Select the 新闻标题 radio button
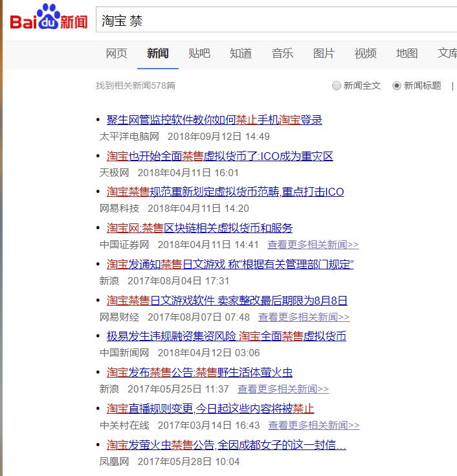The height and width of the screenshot is (476, 457). tap(397, 86)
